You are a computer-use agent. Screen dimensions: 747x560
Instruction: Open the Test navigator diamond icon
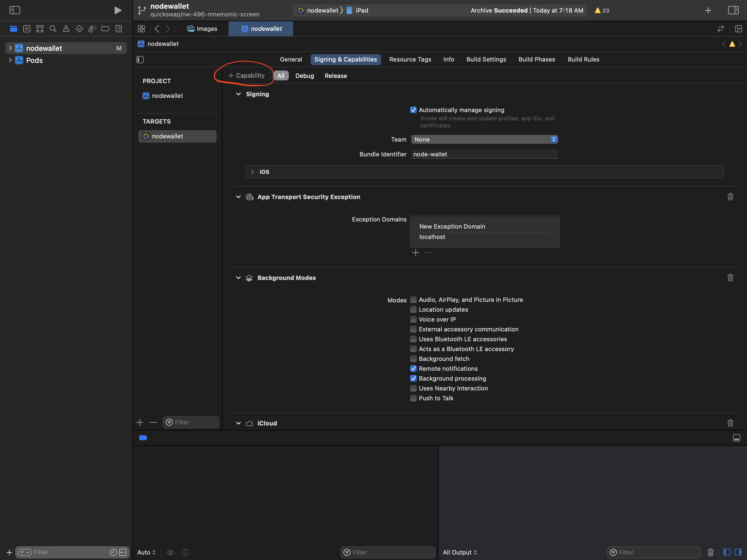tap(79, 29)
